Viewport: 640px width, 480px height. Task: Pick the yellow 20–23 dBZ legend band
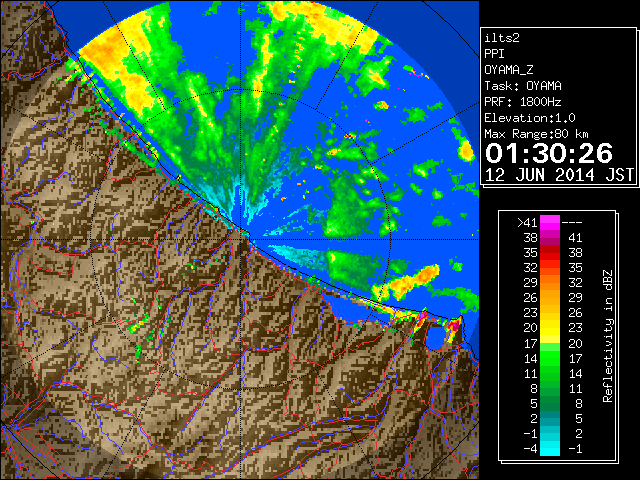point(550,328)
